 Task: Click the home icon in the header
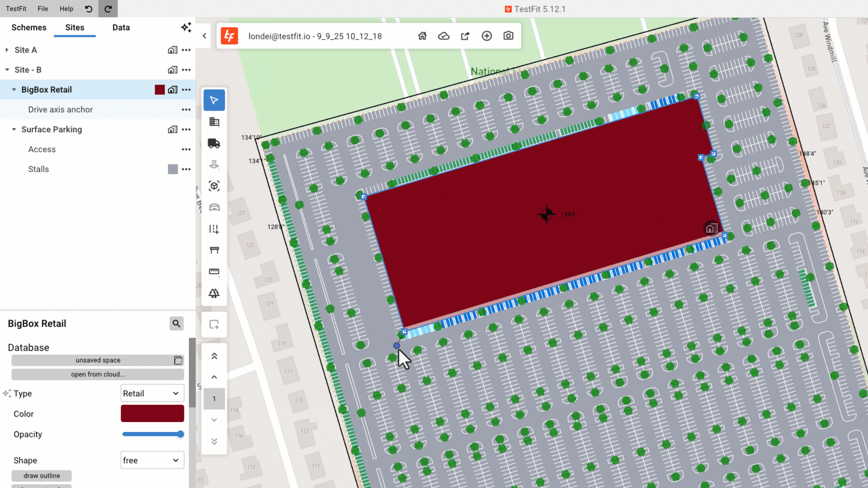coord(422,36)
